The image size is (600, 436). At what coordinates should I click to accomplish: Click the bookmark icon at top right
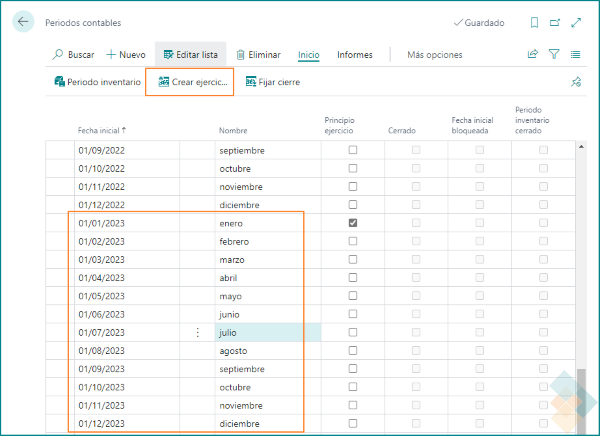(534, 23)
